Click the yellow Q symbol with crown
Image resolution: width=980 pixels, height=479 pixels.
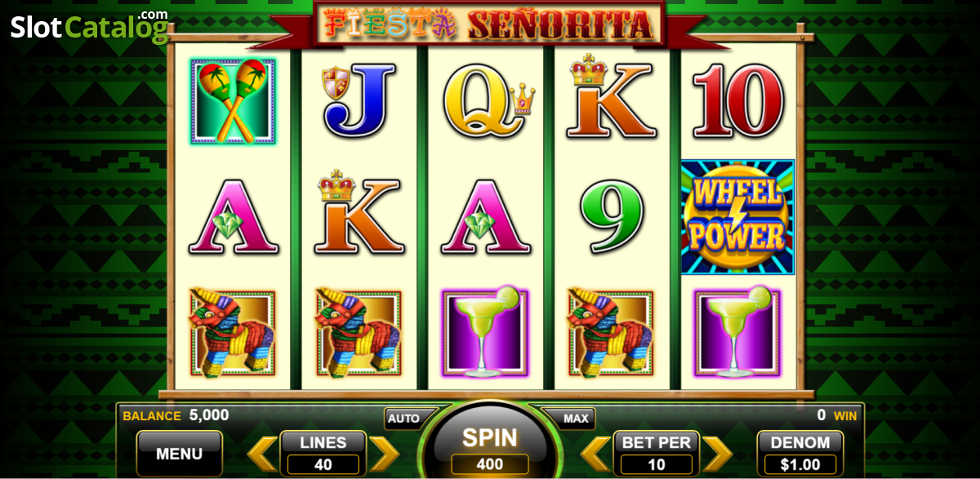point(488,103)
